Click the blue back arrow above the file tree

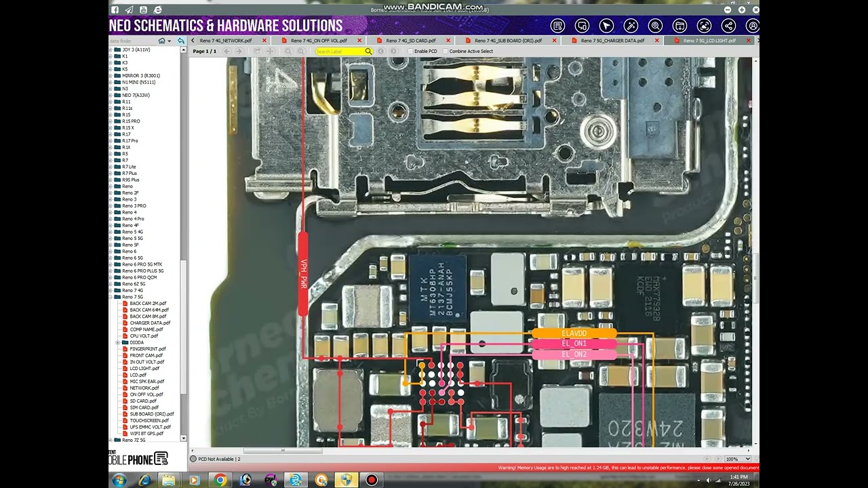click(x=180, y=41)
